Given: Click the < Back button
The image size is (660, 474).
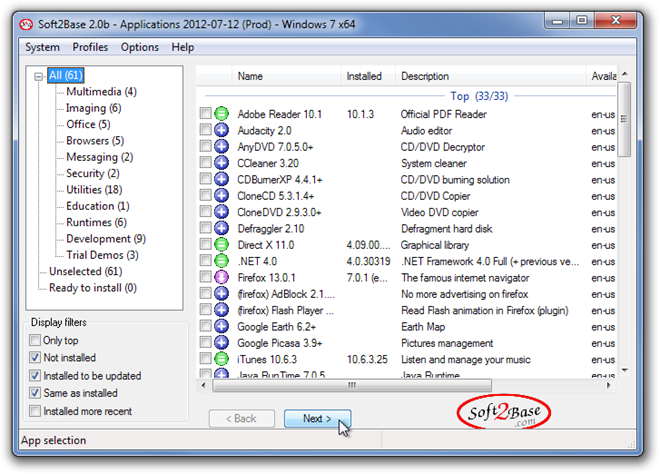Looking at the screenshot, I should 242,418.
